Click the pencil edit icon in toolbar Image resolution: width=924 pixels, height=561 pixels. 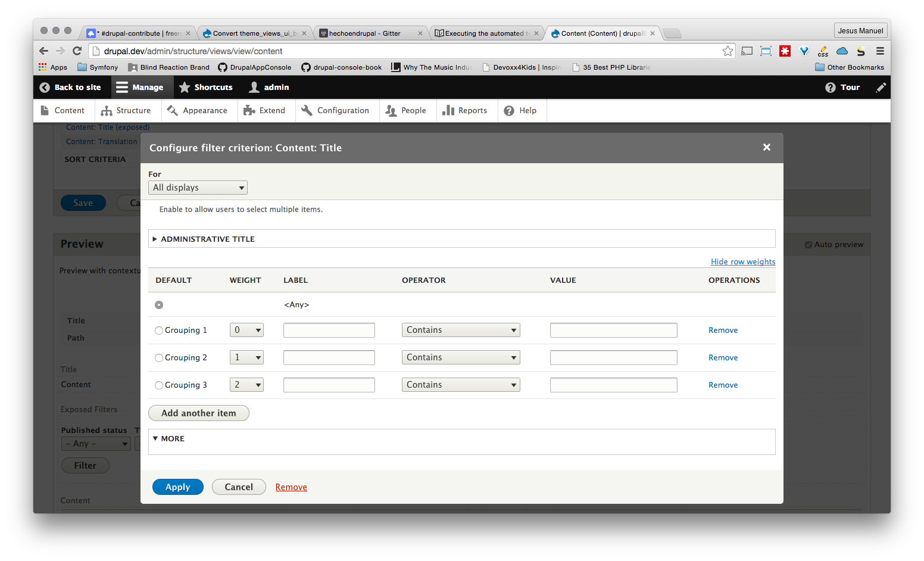[881, 88]
